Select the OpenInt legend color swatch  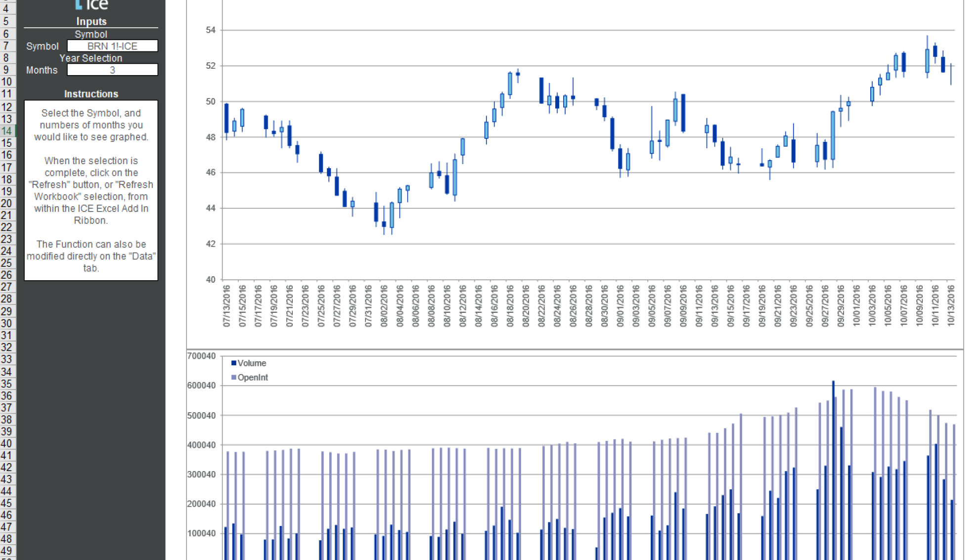point(234,378)
